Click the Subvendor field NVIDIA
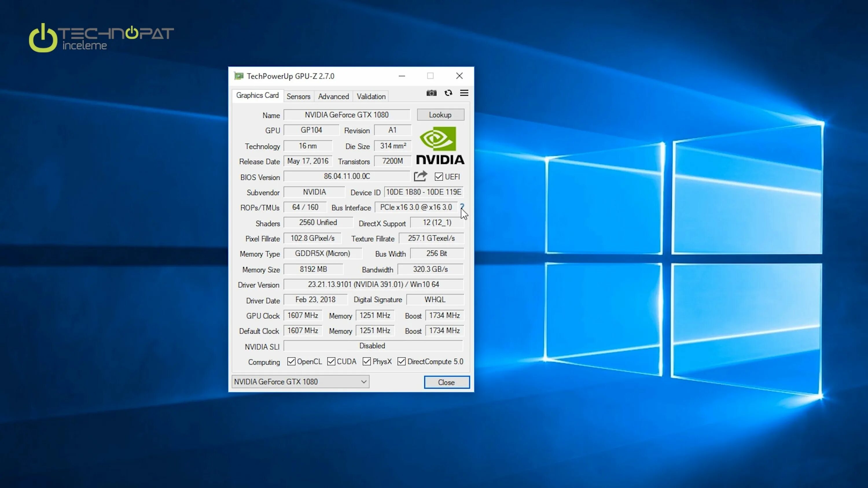868x488 pixels. (315, 192)
